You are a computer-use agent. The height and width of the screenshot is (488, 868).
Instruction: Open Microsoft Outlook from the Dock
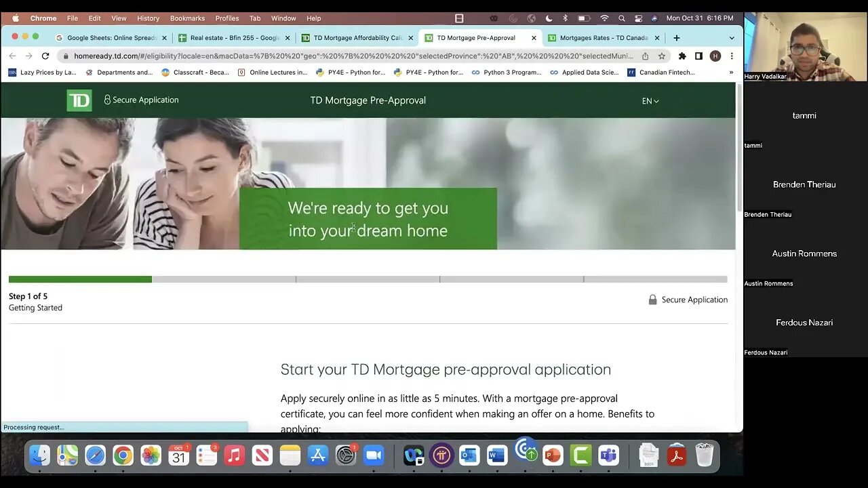[469, 455]
